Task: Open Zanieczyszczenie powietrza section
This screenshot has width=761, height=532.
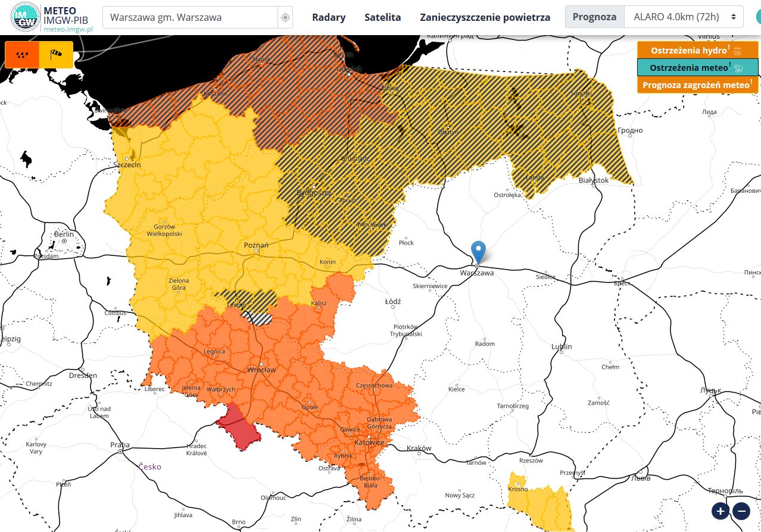Action: click(485, 17)
